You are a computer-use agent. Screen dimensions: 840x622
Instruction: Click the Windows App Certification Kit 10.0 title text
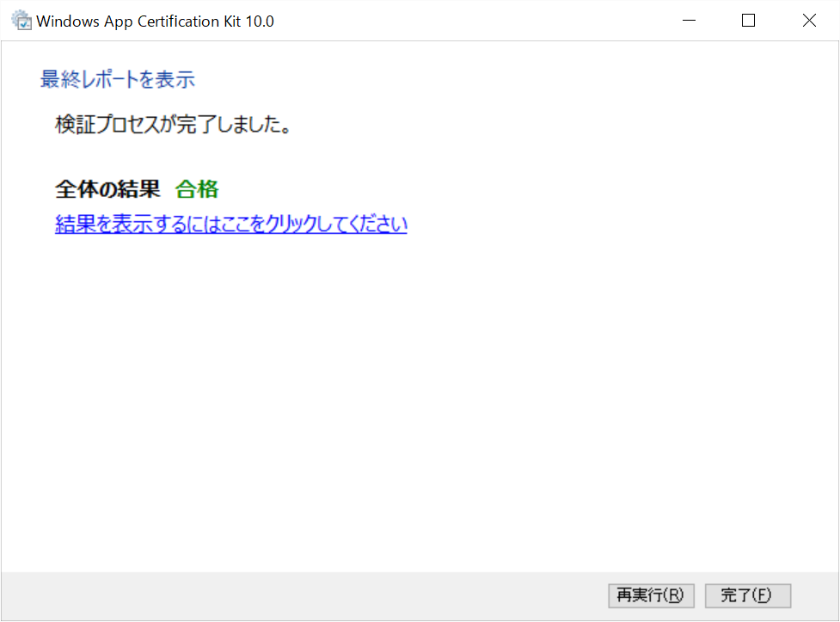(155, 21)
